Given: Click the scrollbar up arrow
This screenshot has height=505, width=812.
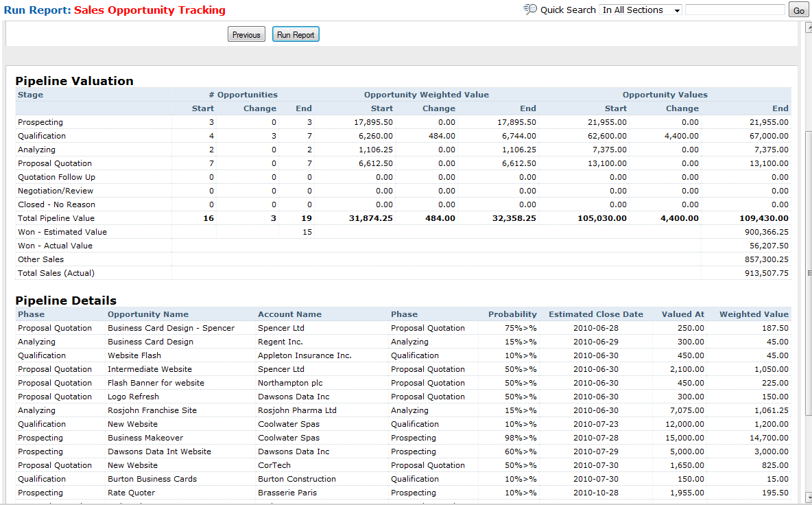Looking at the screenshot, I should pos(808,26).
